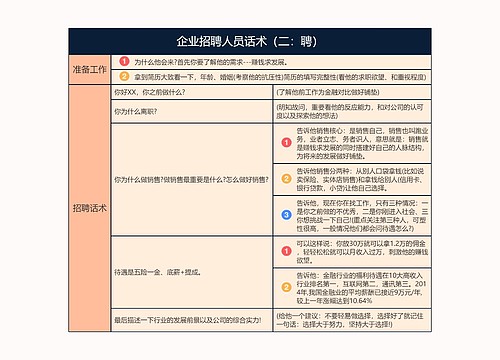Click blue number 3 icon beside 现在你在找工作
The width and height of the screenshot is (500, 360).
coord(286,215)
